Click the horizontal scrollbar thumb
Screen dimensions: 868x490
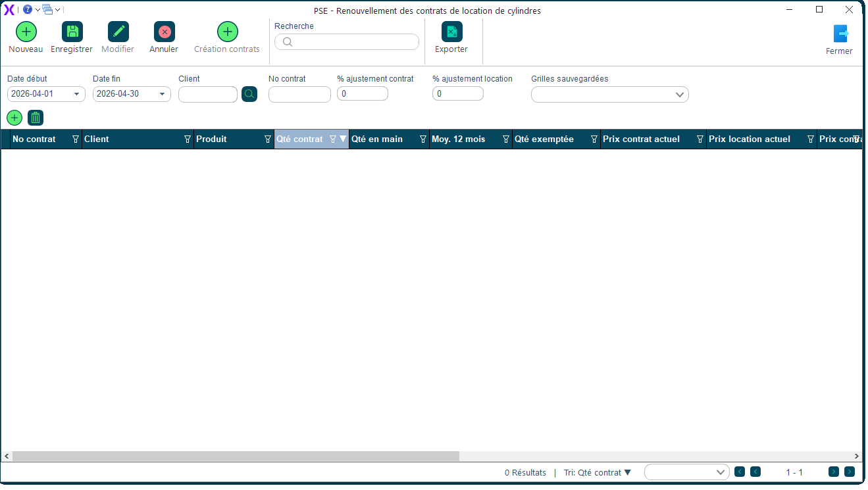point(236,456)
